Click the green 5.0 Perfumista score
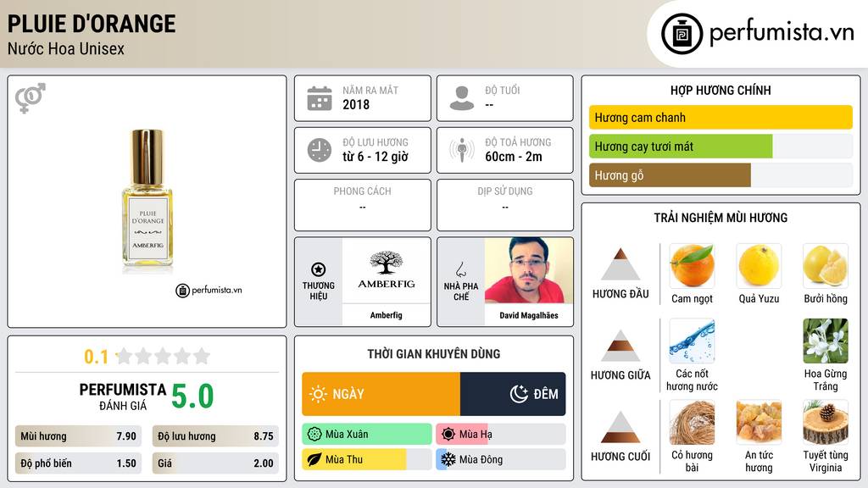This screenshot has width=868, height=488. 192,396
